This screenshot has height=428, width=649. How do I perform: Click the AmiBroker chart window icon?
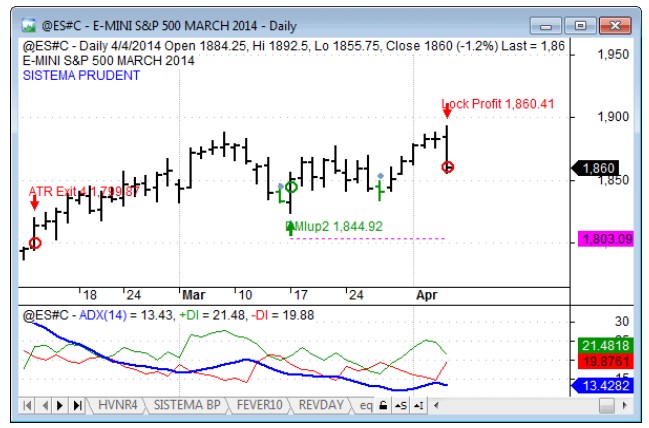coord(29,26)
